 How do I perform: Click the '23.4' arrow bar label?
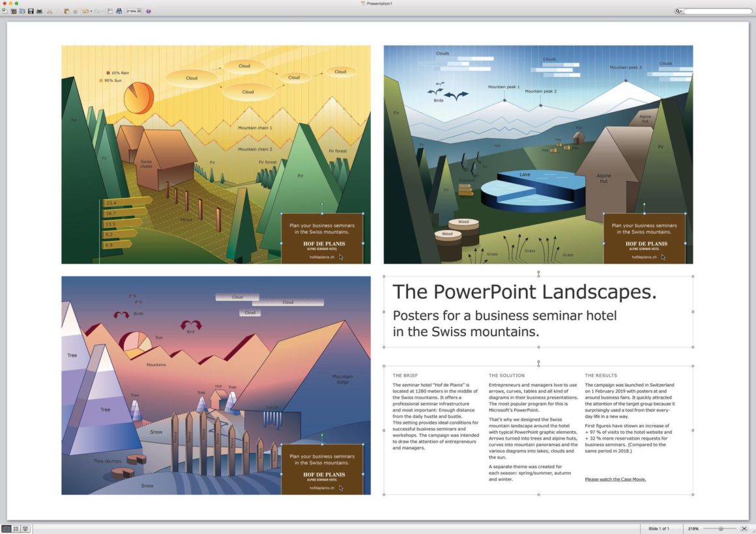111,203
